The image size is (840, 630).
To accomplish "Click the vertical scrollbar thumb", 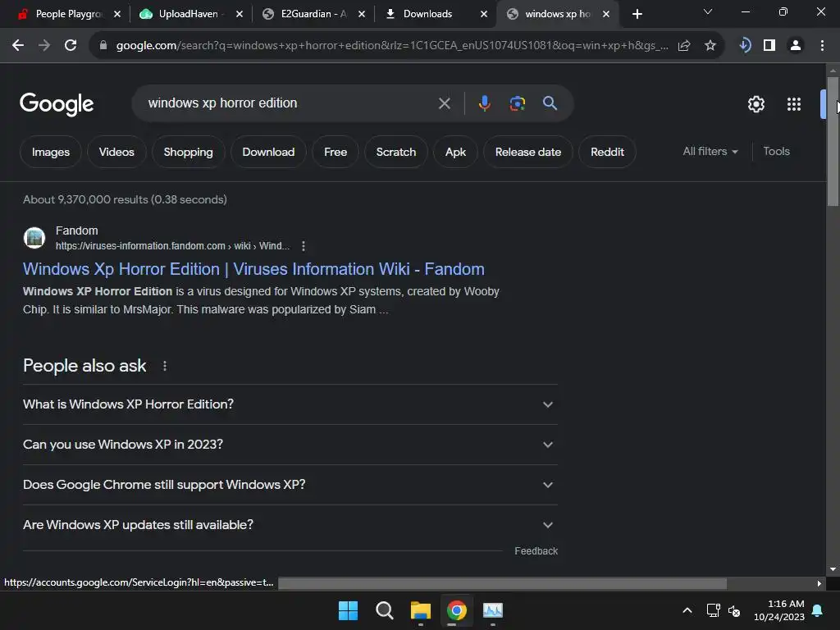I will 833,141.
